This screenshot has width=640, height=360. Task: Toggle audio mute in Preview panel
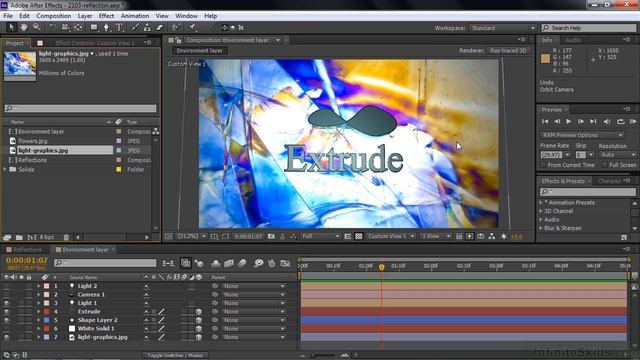(x=607, y=122)
